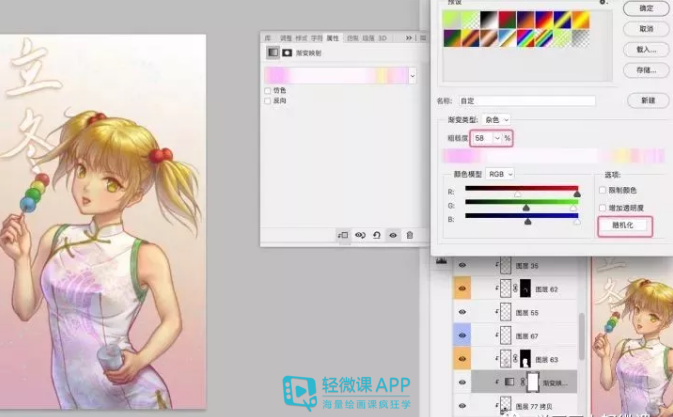Select the 属性 tab

[x=333, y=38]
